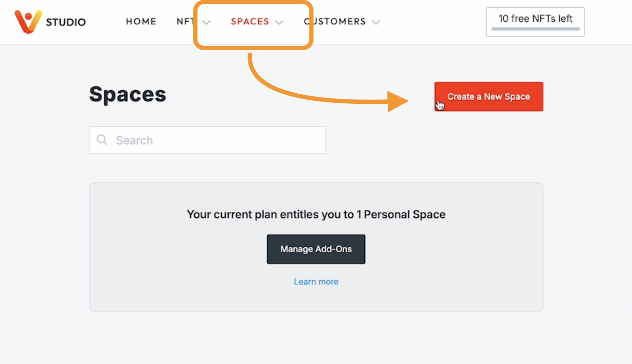This screenshot has width=632, height=364.
Task: Click the Create a New Space button
Action: click(488, 96)
